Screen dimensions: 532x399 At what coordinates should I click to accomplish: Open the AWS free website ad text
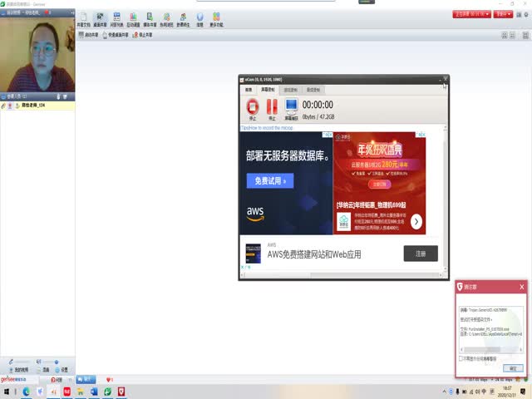click(314, 254)
